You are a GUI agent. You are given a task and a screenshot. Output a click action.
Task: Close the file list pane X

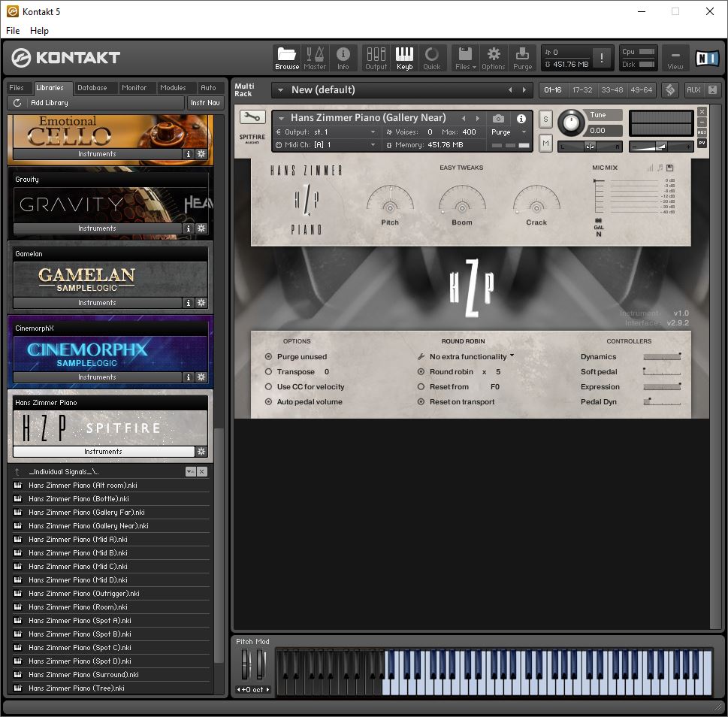202,472
